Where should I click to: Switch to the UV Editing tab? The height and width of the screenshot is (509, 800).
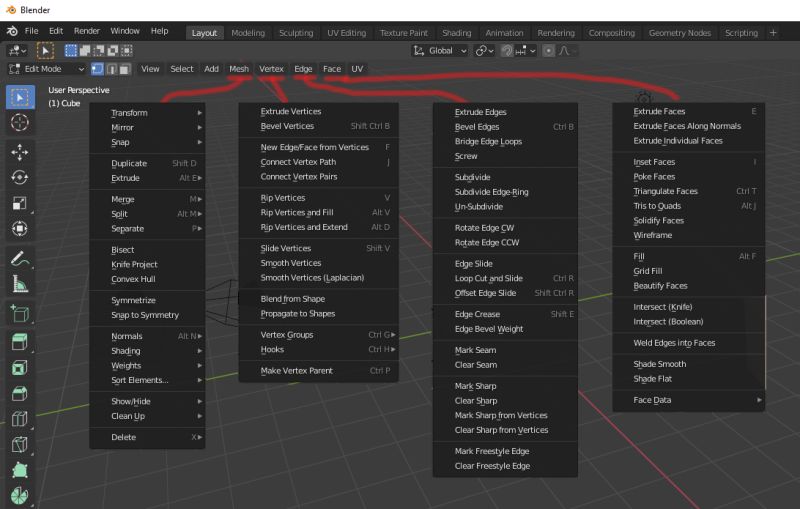(346, 33)
